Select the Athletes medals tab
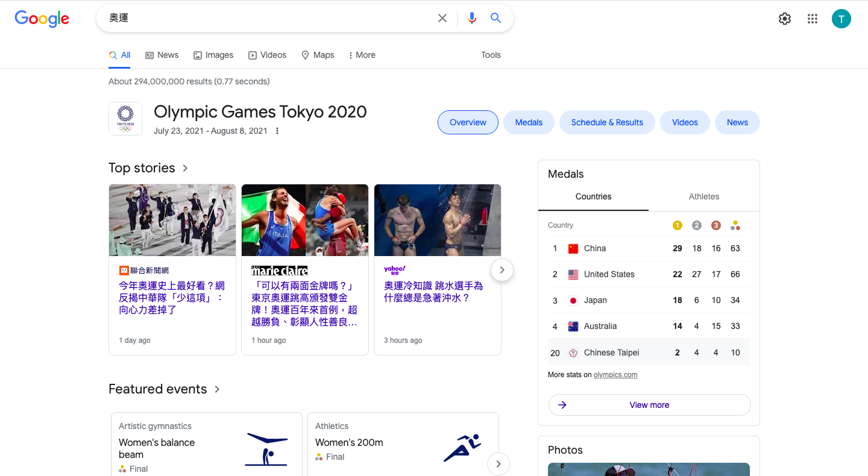The height and width of the screenshot is (476, 868). [x=704, y=196]
